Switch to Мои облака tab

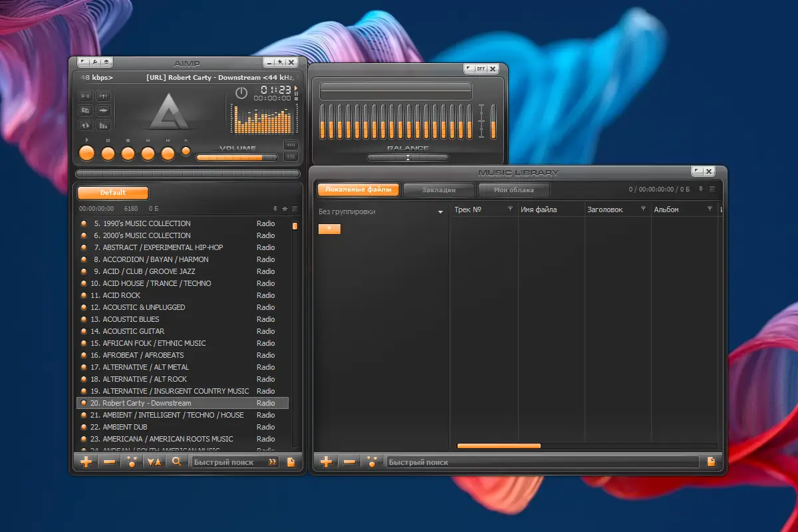click(514, 190)
